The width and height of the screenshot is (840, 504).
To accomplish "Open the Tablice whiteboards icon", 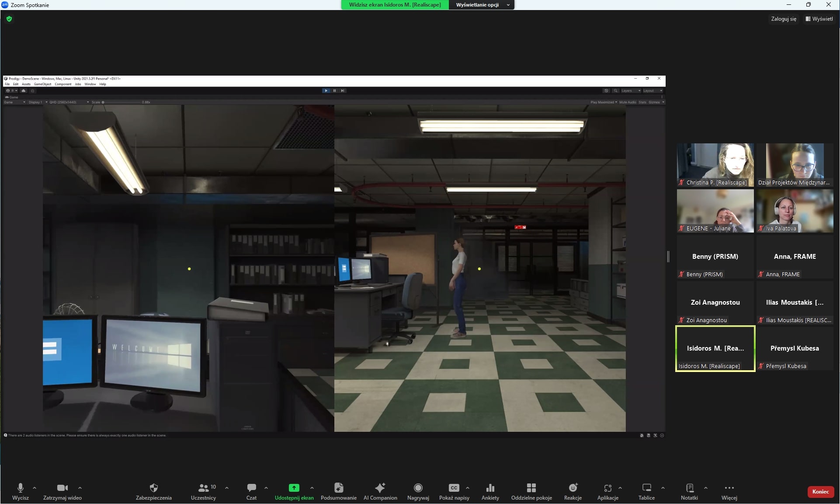I will pyautogui.click(x=646, y=488).
